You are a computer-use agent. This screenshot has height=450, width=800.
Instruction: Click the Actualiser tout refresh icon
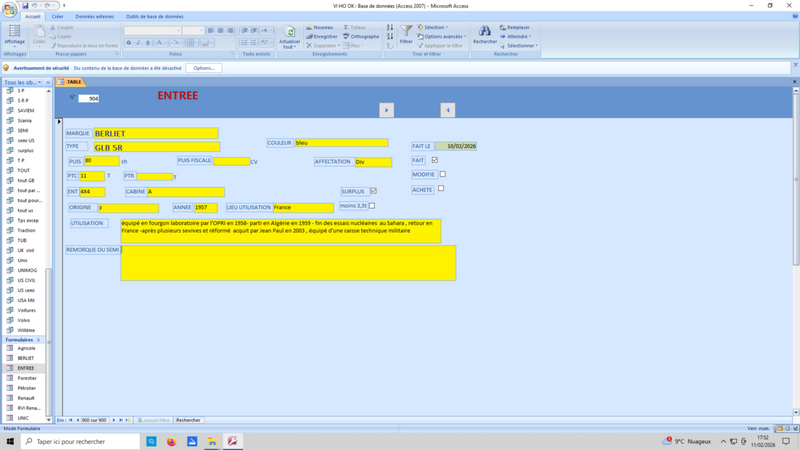click(x=290, y=34)
